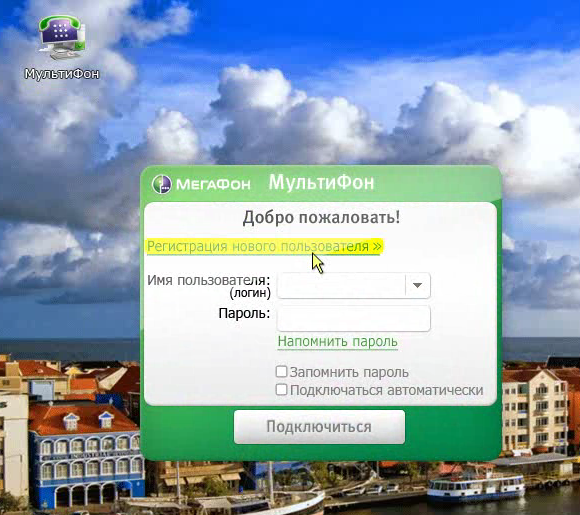Open the Напомнить пароль link
Viewport: 580px width, 515px height.
(338, 341)
